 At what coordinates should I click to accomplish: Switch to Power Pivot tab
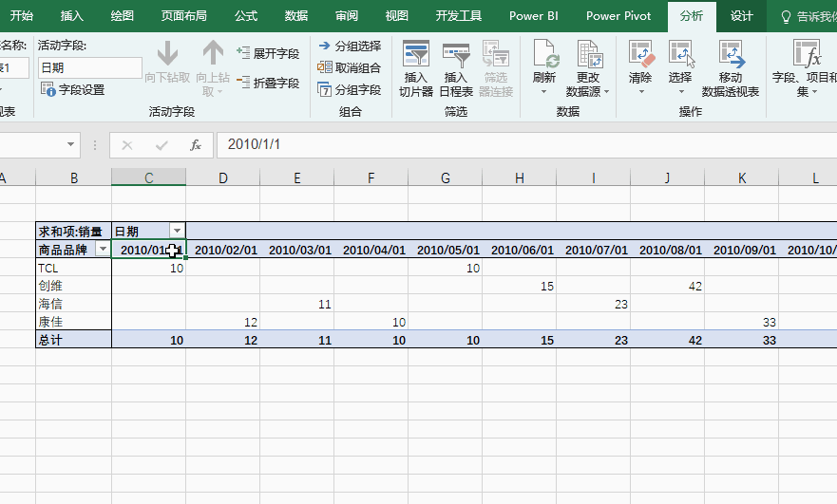(x=618, y=16)
